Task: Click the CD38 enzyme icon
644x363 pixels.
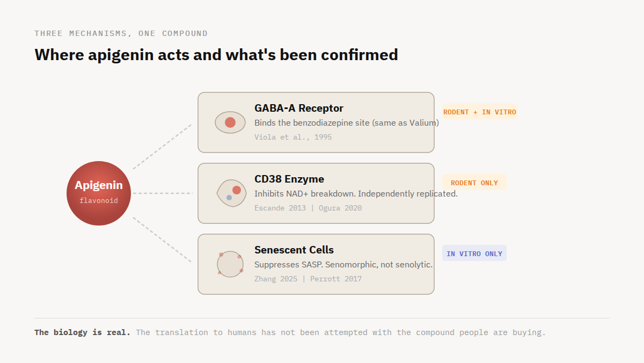Action: (232, 193)
